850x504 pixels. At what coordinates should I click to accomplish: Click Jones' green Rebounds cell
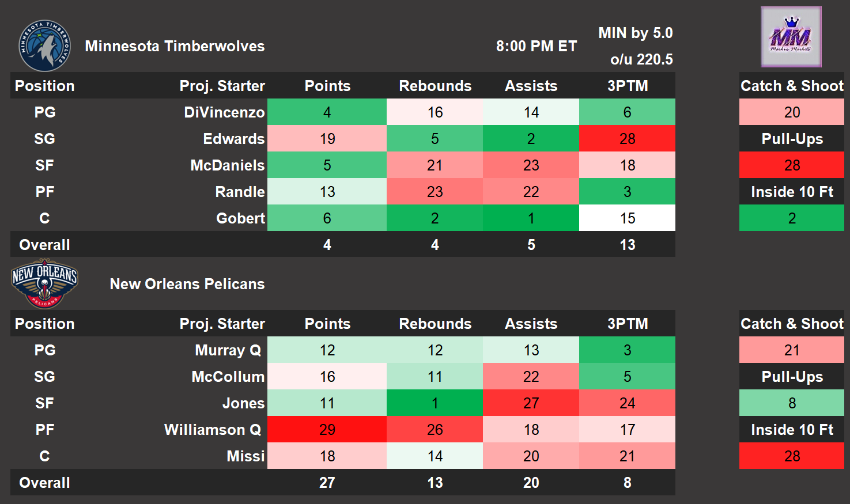[x=435, y=403]
